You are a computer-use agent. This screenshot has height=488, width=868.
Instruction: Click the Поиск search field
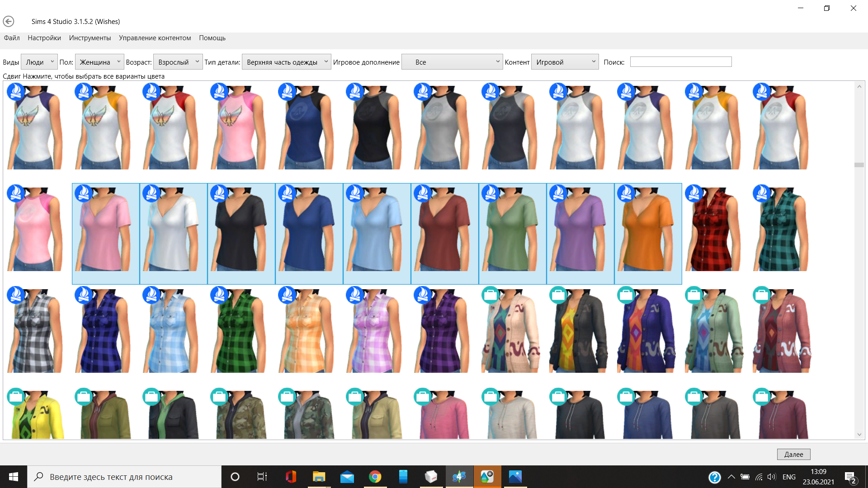pyautogui.click(x=680, y=62)
